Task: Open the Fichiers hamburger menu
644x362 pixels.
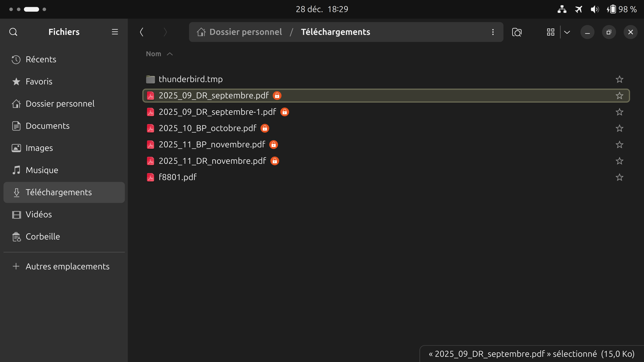Action: pyautogui.click(x=115, y=32)
